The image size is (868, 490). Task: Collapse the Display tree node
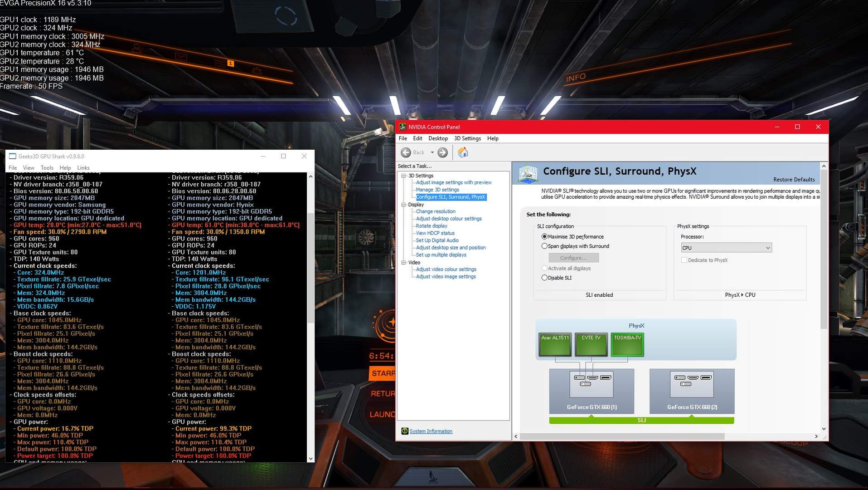[x=404, y=205]
